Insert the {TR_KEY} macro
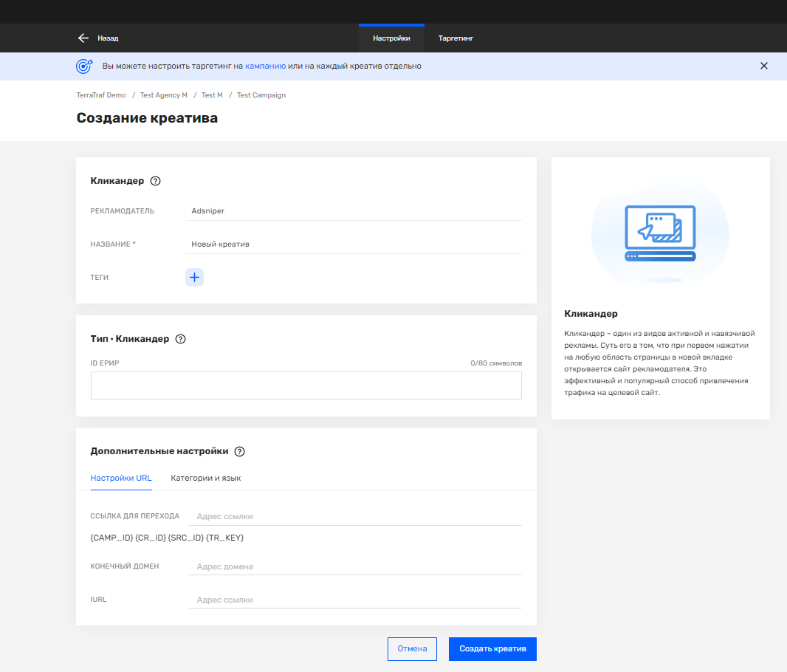 [x=225, y=538]
